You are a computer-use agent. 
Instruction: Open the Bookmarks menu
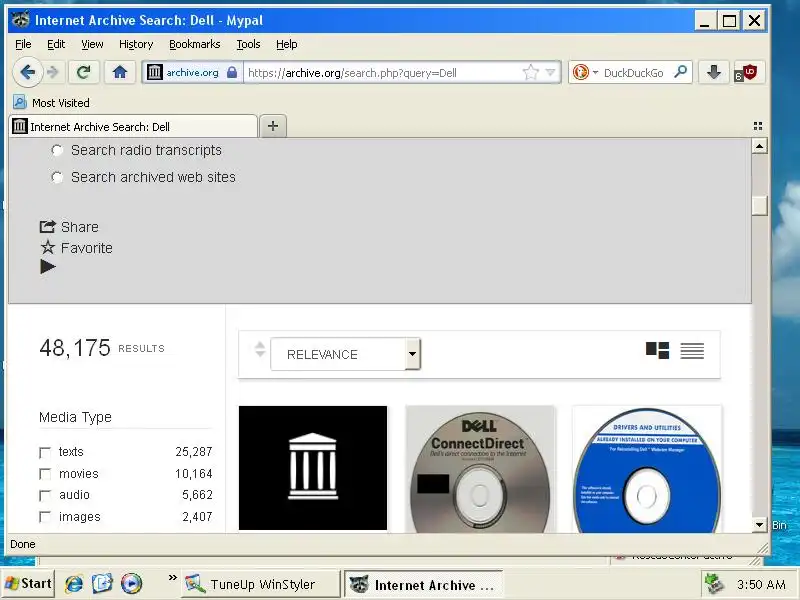point(194,44)
